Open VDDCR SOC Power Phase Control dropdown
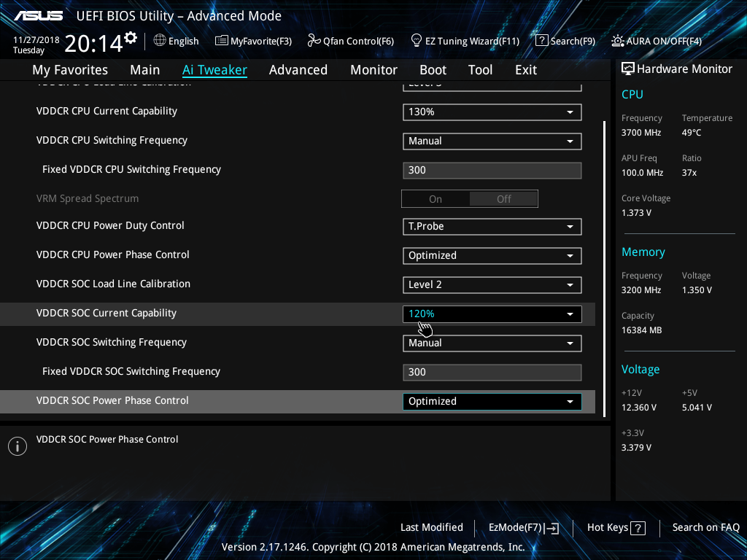This screenshot has width=747, height=560. (x=492, y=402)
